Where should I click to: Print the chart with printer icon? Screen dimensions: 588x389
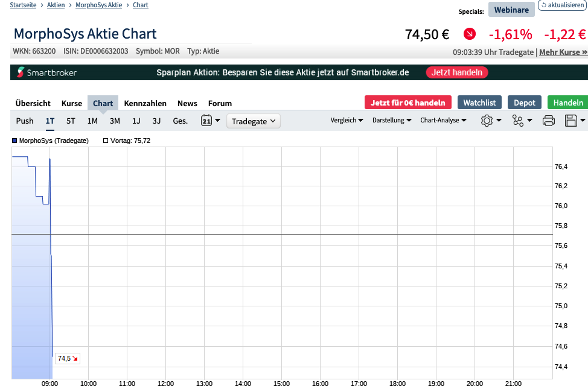click(548, 121)
